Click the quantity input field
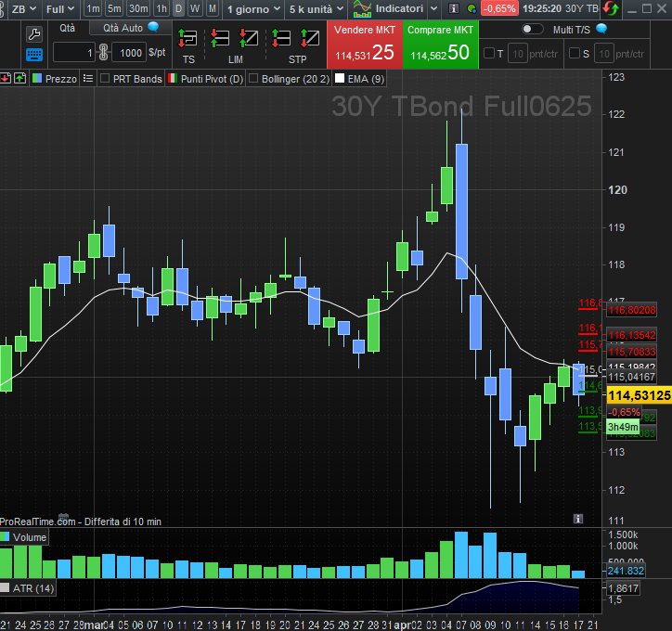 (74, 53)
